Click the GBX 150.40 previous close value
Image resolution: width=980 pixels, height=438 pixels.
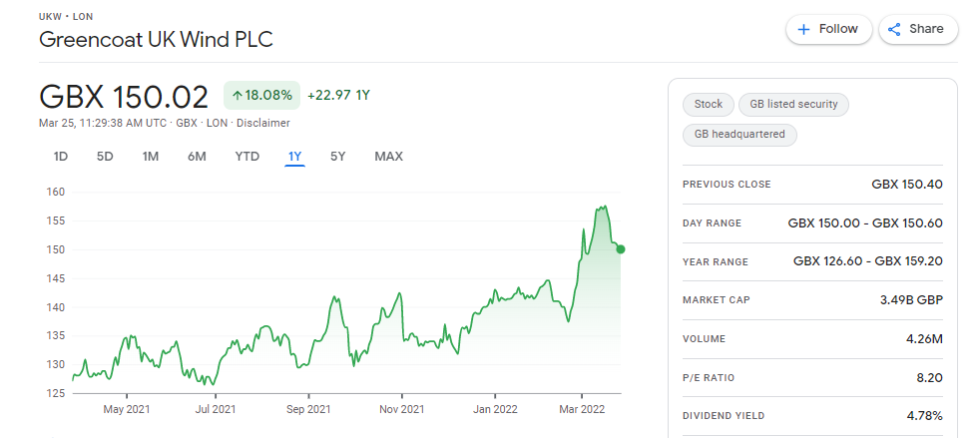tap(907, 185)
